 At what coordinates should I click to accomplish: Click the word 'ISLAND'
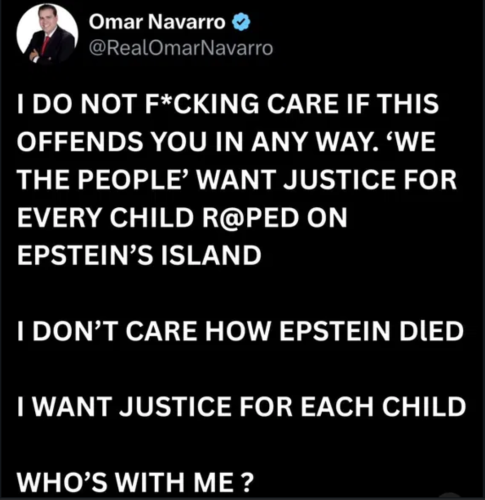211,255
